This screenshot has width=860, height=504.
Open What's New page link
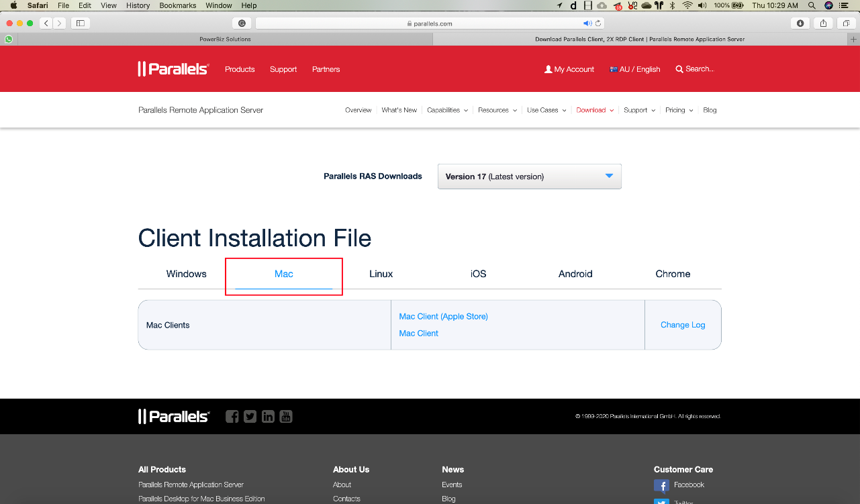click(x=399, y=110)
